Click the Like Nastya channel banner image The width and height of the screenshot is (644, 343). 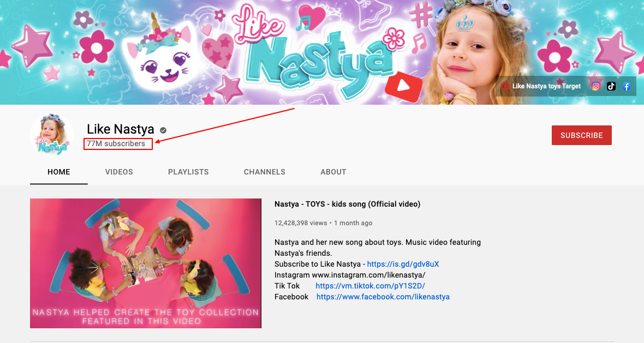[322, 52]
